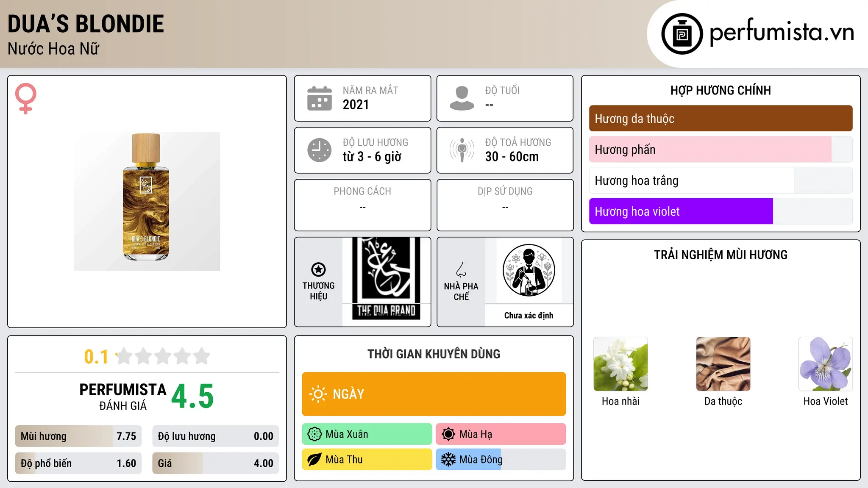Click the sillage icon beside Độ toả hương
The image size is (868, 488).
pos(462,150)
